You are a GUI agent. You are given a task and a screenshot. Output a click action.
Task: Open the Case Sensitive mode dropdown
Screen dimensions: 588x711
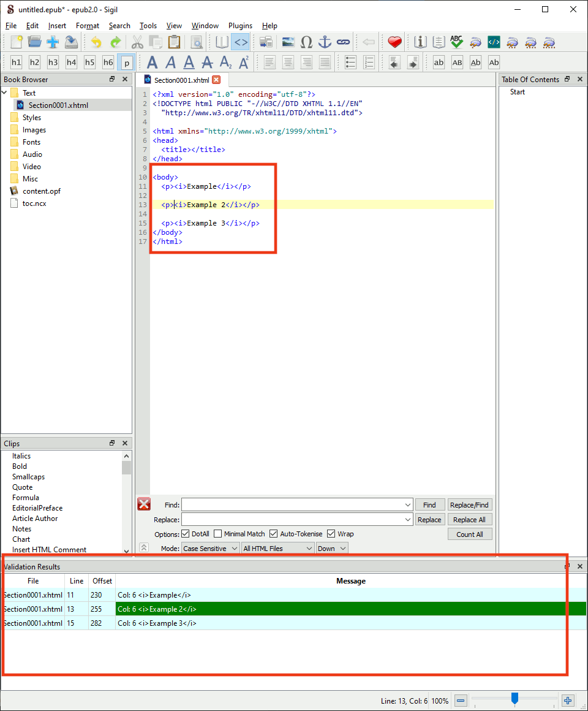(x=211, y=548)
